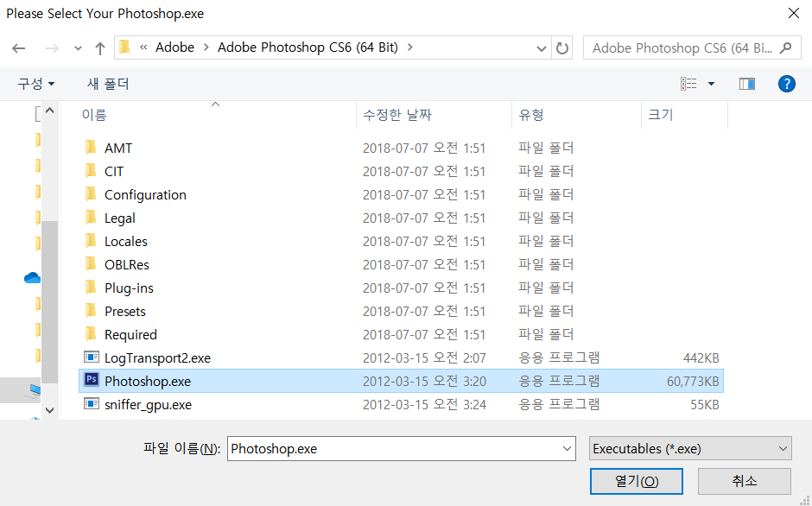The height and width of the screenshot is (506, 812).
Task: Open the file name dropdown arrow
Action: [567, 448]
